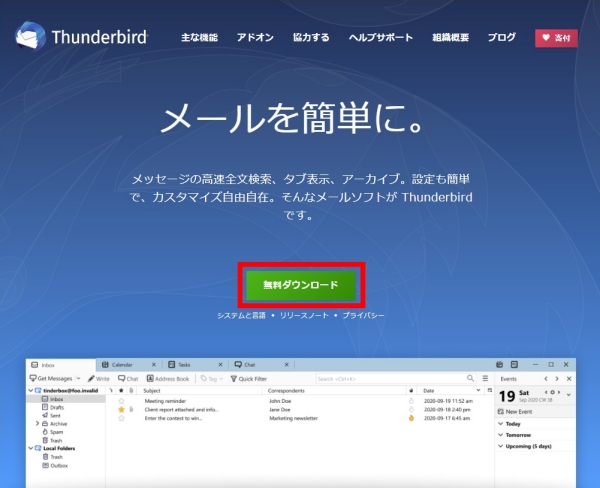Open the 主な機能 menu item
The image size is (600, 488).
click(x=199, y=38)
